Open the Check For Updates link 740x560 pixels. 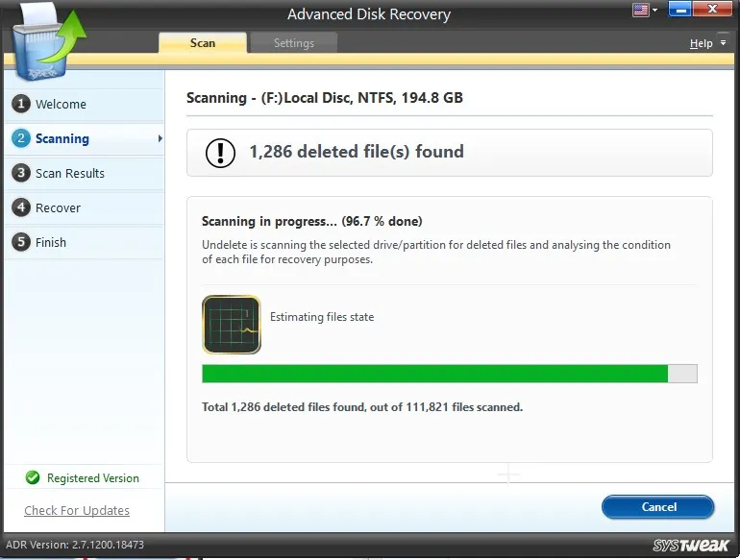pyautogui.click(x=77, y=510)
